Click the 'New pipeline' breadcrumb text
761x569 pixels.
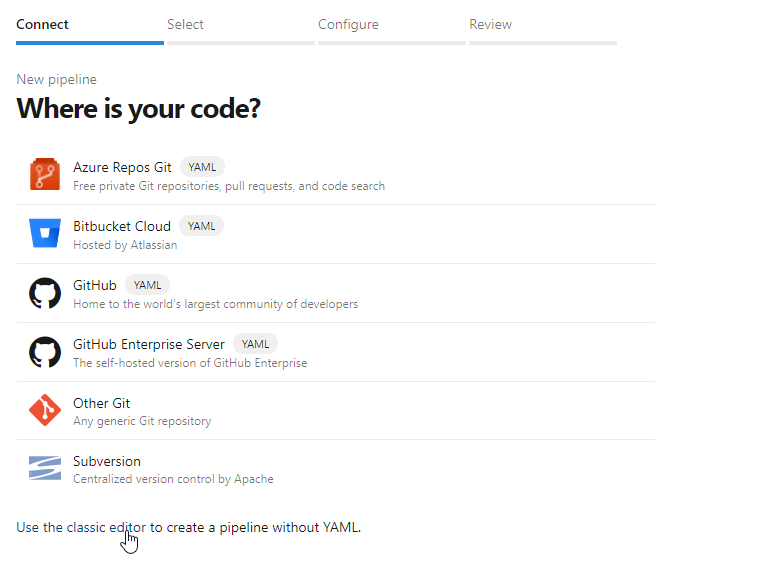[x=56, y=79]
